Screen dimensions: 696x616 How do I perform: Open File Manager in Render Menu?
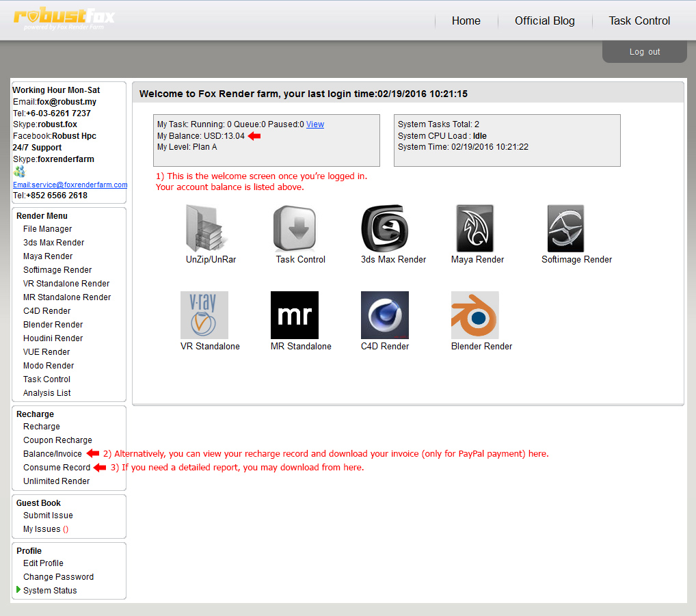pyautogui.click(x=47, y=229)
